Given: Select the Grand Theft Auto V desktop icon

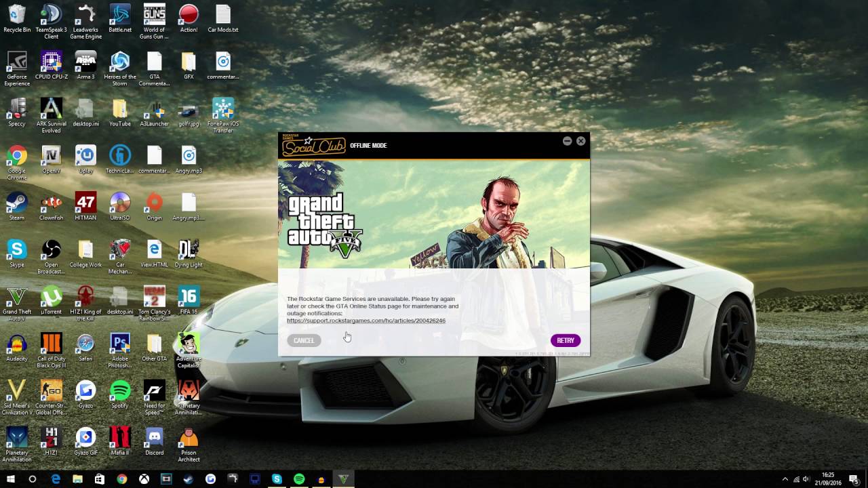Looking at the screenshot, I should [17, 303].
